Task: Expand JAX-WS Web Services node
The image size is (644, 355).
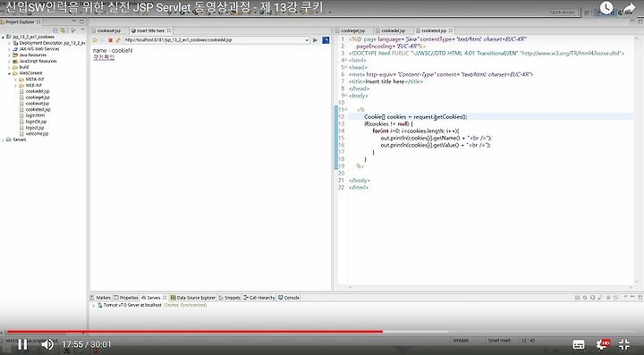Action: 9,49
